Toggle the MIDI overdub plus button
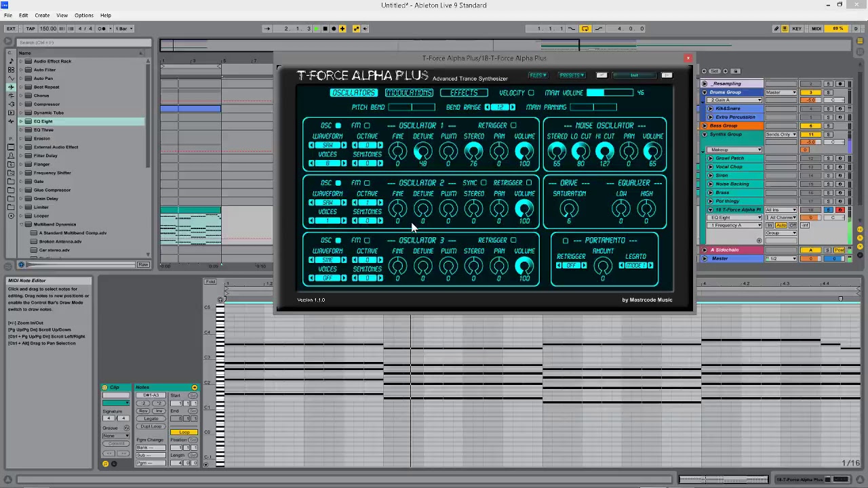This screenshot has width=868, height=488. (342, 28)
